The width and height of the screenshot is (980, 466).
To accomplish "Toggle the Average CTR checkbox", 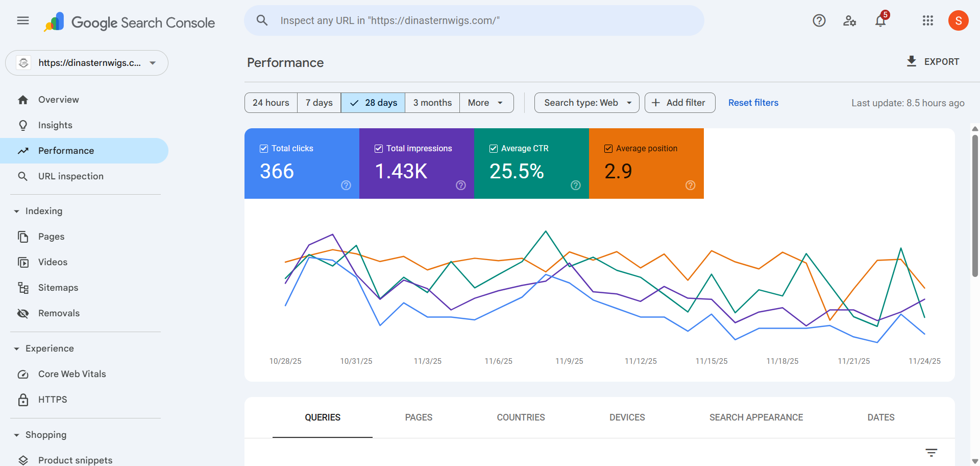I will (x=494, y=149).
